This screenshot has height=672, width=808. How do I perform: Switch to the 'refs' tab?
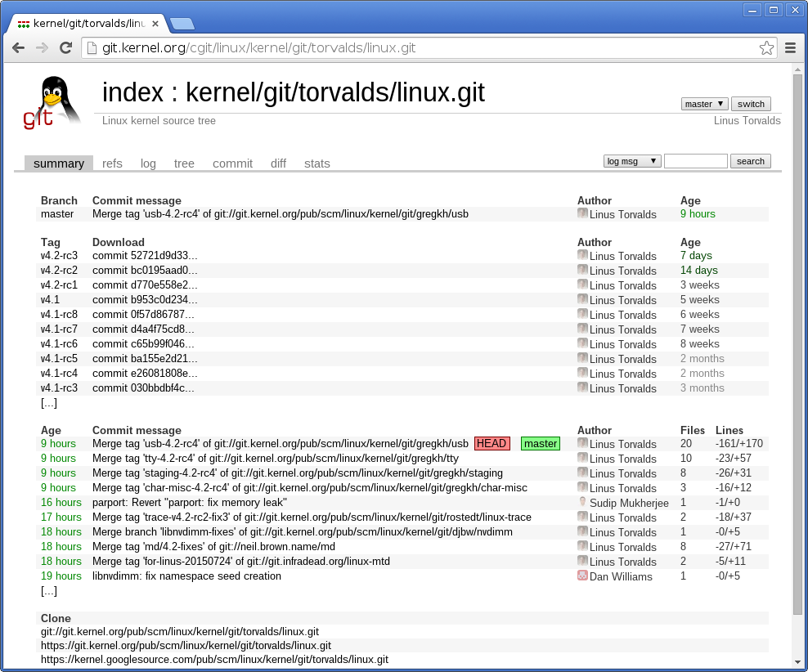coord(112,163)
